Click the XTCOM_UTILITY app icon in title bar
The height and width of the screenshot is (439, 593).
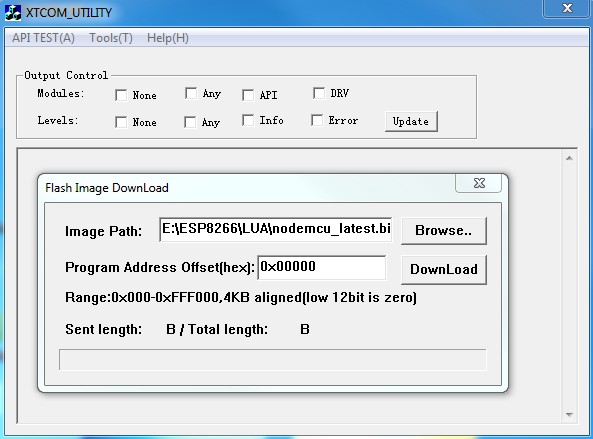tap(12, 12)
